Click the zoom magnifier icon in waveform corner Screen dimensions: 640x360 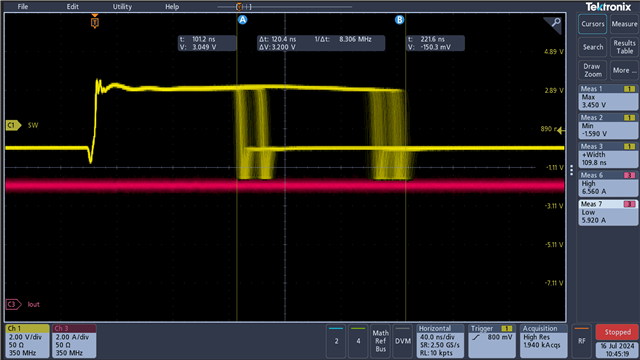point(554,24)
